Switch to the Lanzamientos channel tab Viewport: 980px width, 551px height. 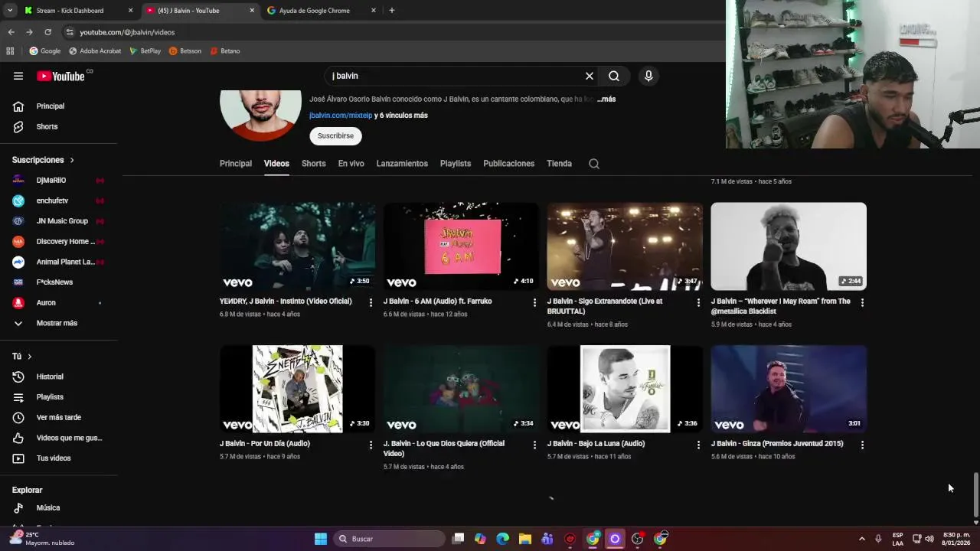402,164
